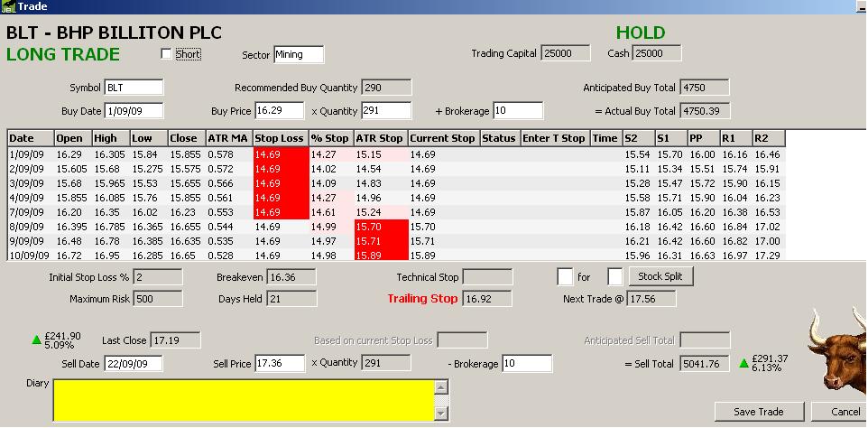Click red Stop Loss cell in 1/09/09 row
The width and height of the screenshot is (868, 428).
(281, 154)
